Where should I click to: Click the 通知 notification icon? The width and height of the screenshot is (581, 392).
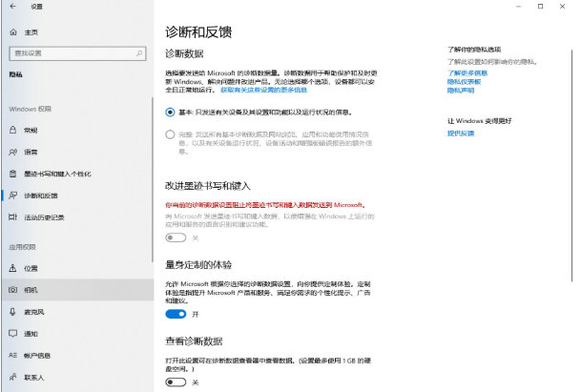click(x=13, y=334)
